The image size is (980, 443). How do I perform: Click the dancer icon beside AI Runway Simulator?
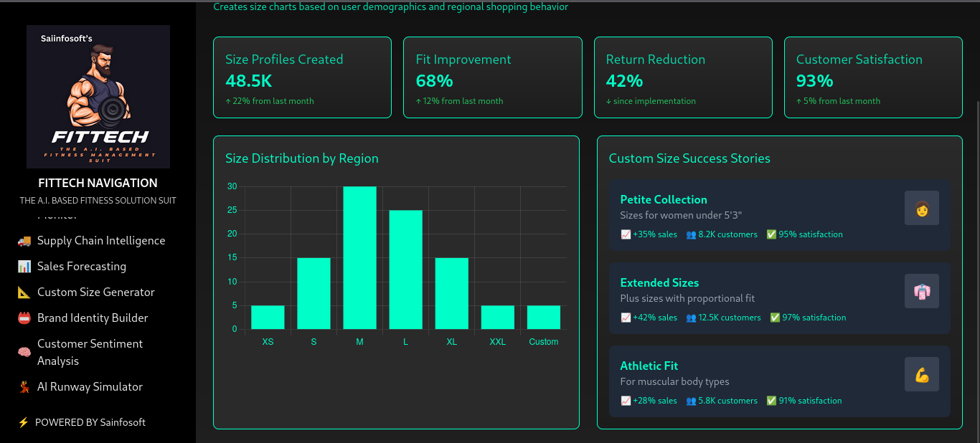coord(24,387)
